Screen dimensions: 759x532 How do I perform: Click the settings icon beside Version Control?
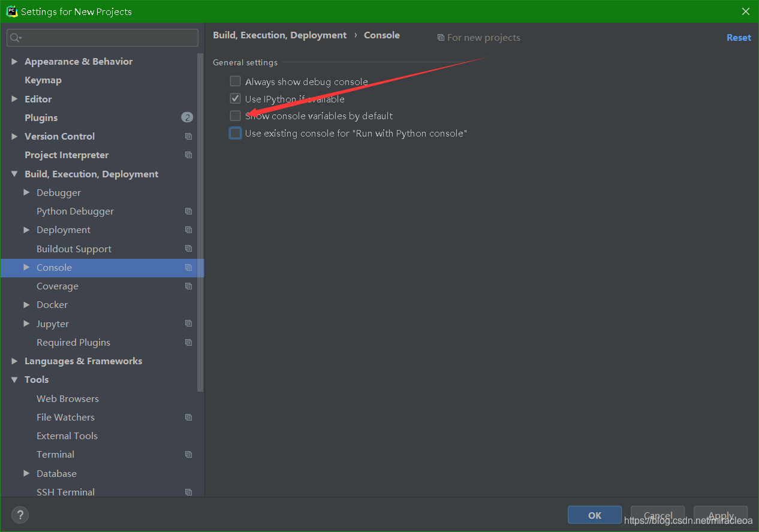click(x=188, y=136)
